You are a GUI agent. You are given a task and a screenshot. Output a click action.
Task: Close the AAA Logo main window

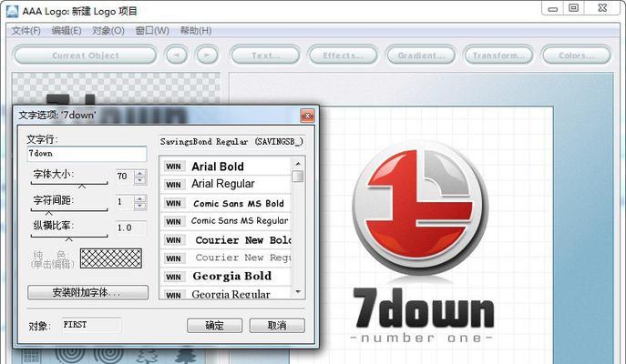tap(603, 8)
